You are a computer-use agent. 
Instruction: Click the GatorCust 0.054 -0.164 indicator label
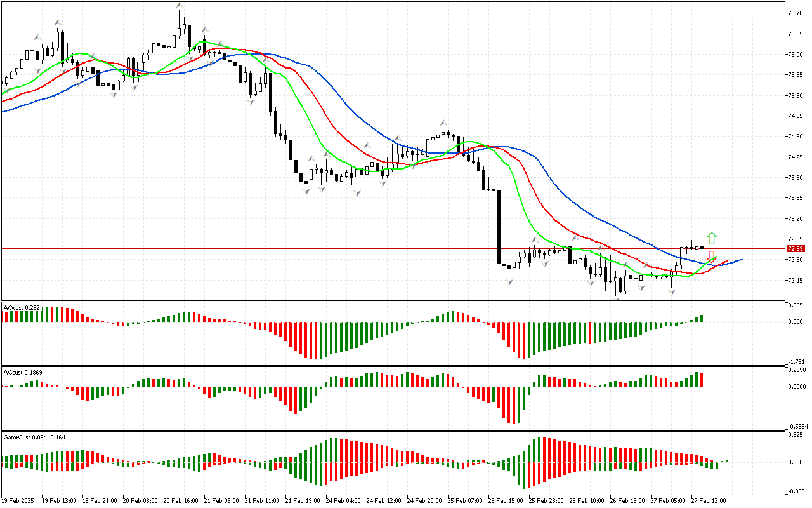coord(35,437)
